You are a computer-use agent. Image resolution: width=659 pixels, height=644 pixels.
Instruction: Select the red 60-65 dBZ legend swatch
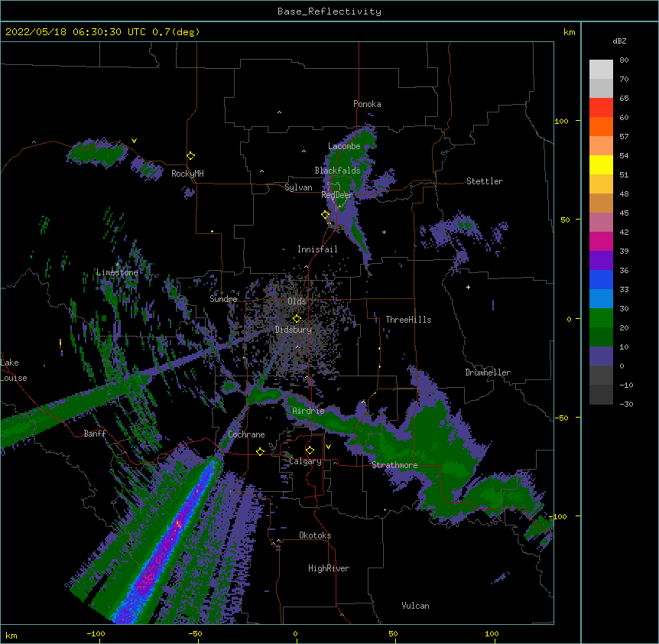[x=601, y=108]
